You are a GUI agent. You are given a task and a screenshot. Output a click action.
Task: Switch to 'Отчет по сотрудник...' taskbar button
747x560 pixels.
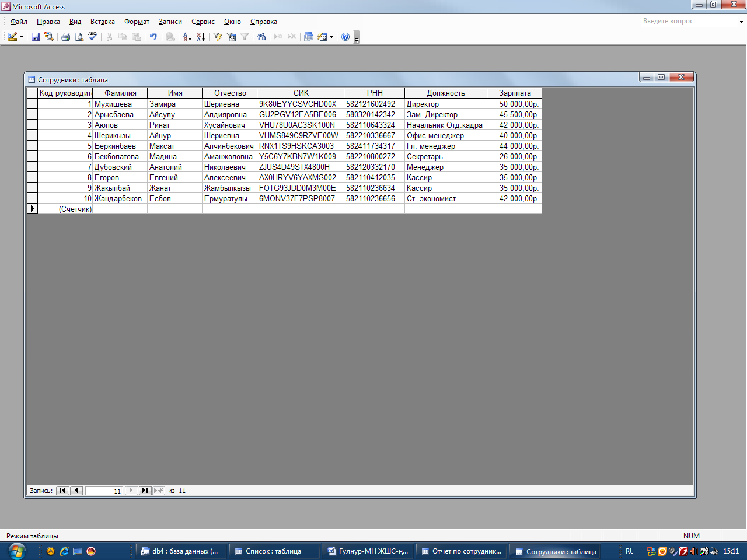pos(460,551)
